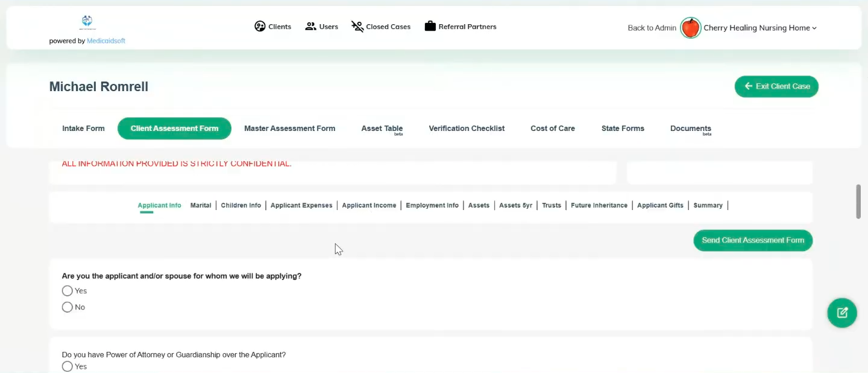Click the page vertical scrollbar thumb
The height and width of the screenshot is (373, 868).
point(858,202)
